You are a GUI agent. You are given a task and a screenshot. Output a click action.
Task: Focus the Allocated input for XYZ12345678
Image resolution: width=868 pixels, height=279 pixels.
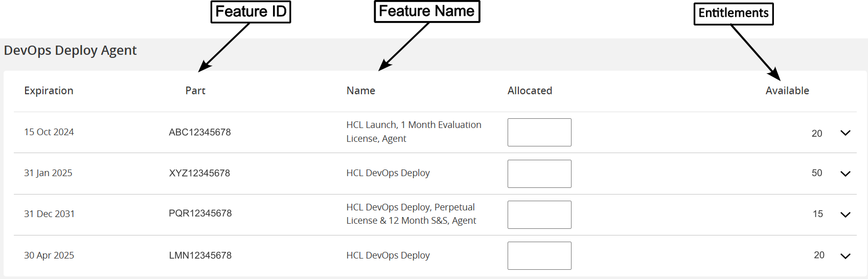(x=539, y=174)
